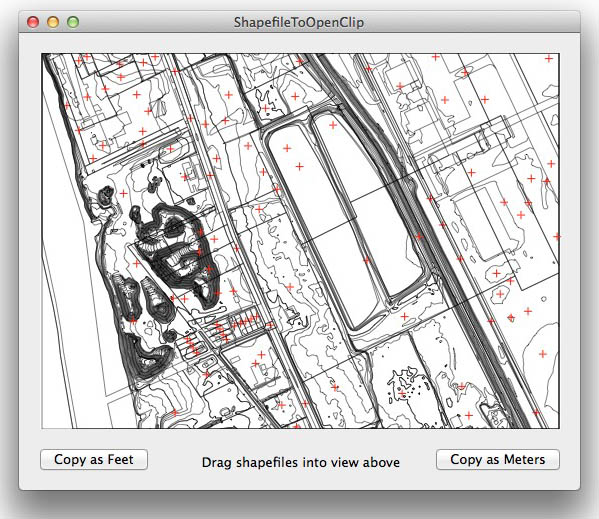Zoom the window using the green button
This screenshot has height=519, width=599.
pos(73,22)
